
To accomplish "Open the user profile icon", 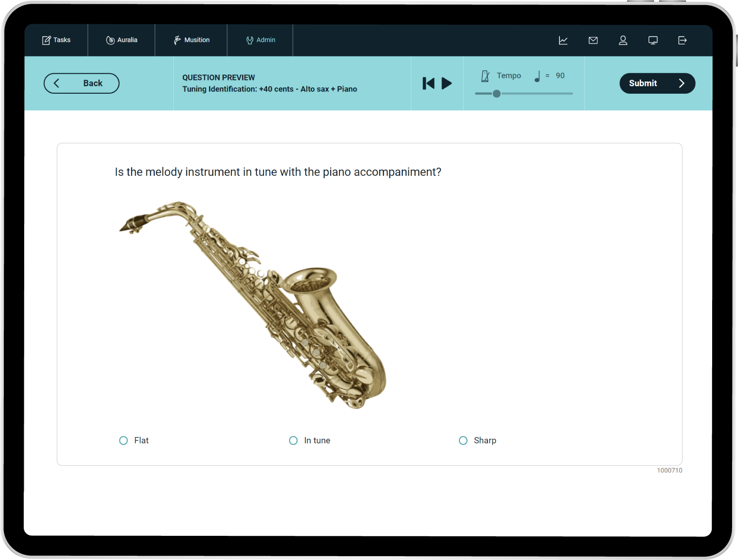I will 623,40.
